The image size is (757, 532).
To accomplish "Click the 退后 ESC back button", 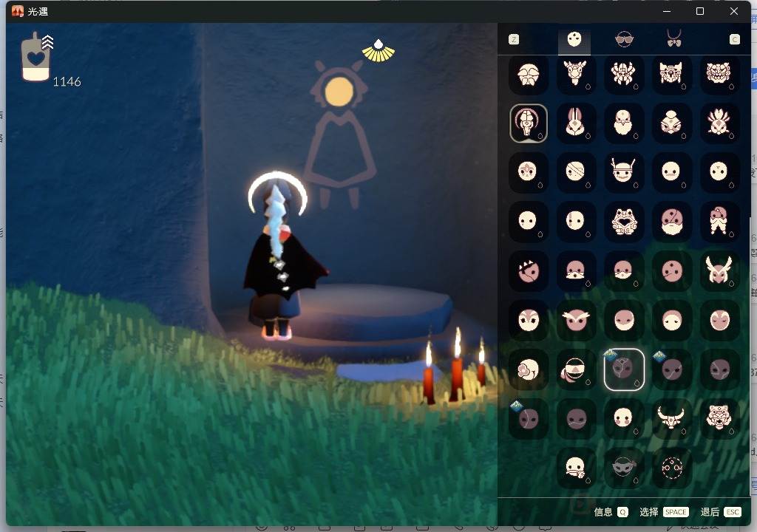I will pos(720,512).
